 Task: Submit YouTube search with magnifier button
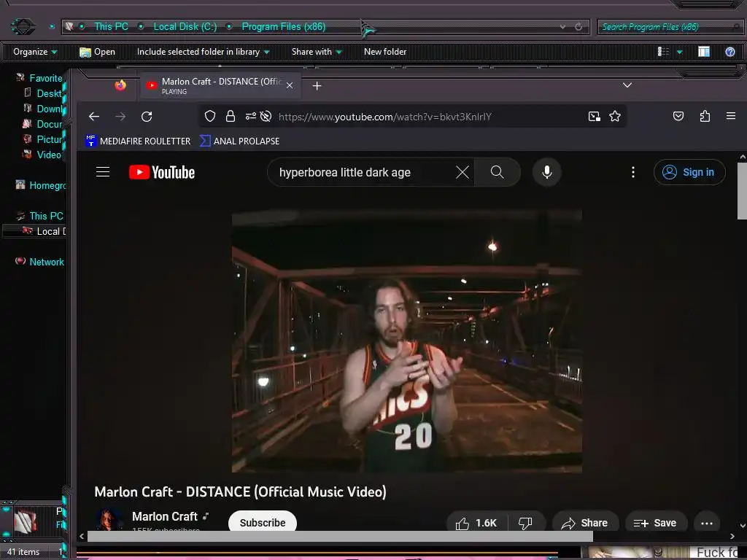tap(497, 172)
